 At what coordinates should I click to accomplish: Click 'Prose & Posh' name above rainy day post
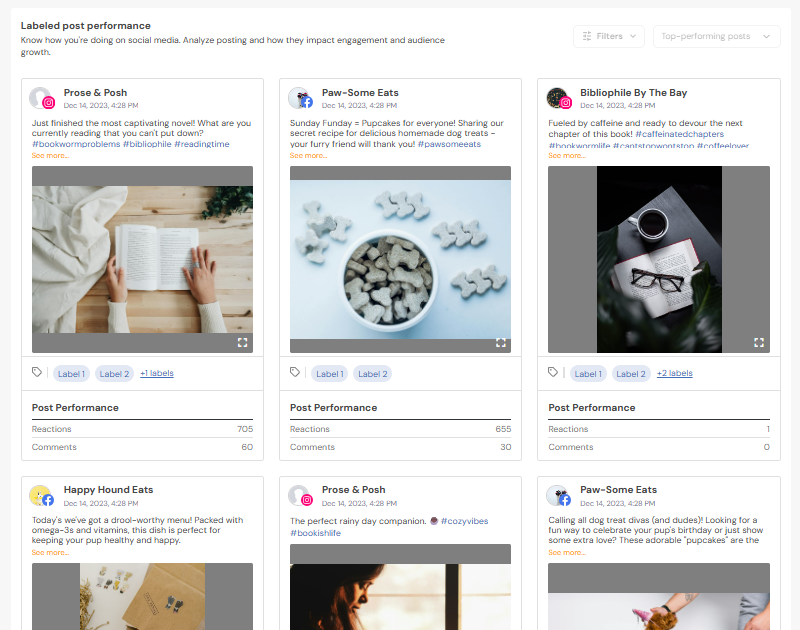[354, 490]
